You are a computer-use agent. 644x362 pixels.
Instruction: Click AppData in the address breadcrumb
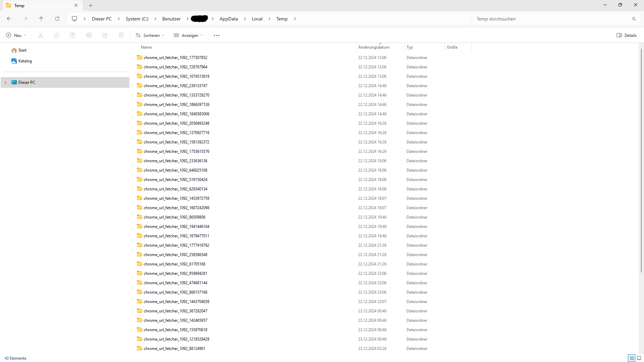(228, 19)
